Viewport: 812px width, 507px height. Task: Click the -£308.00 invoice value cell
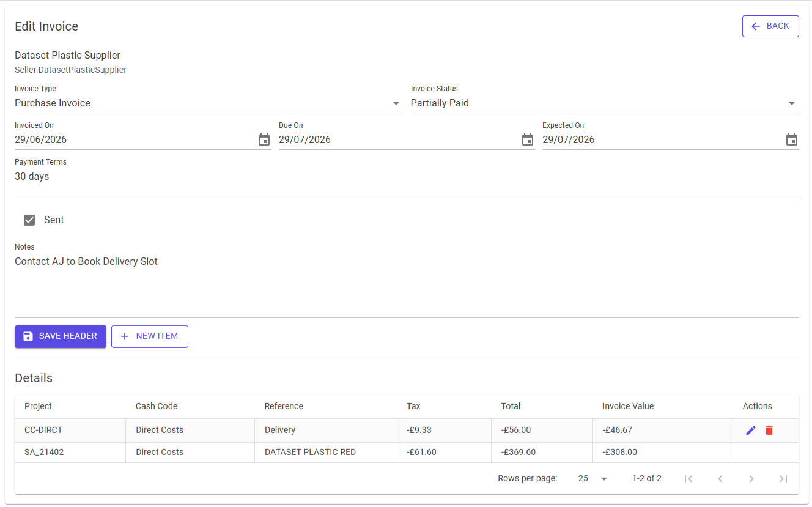tap(663, 453)
